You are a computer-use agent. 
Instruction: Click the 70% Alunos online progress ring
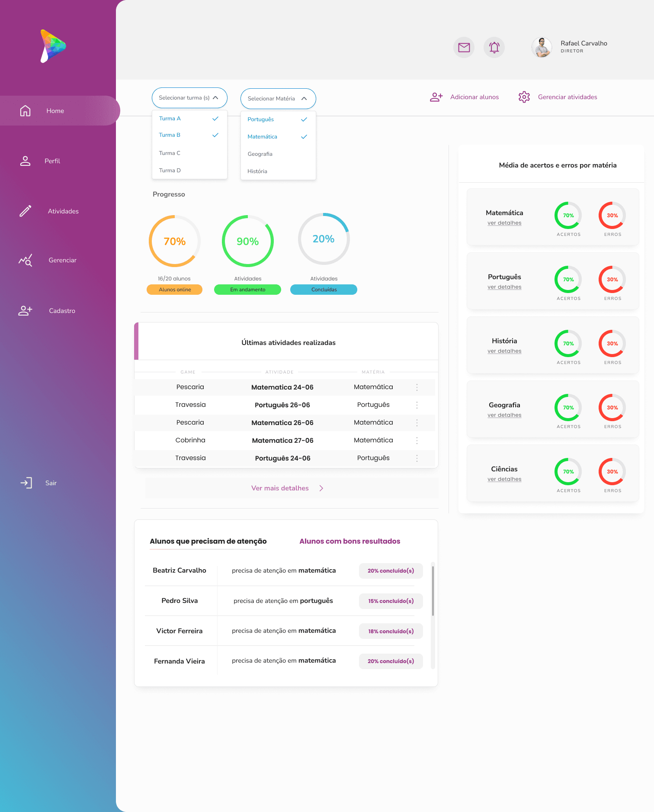(175, 241)
